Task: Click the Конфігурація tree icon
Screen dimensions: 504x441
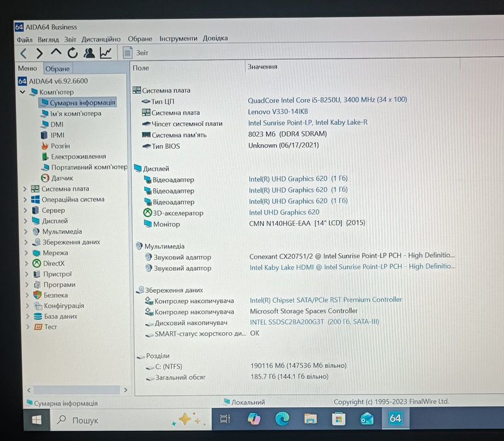Action: [x=38, y=306]
